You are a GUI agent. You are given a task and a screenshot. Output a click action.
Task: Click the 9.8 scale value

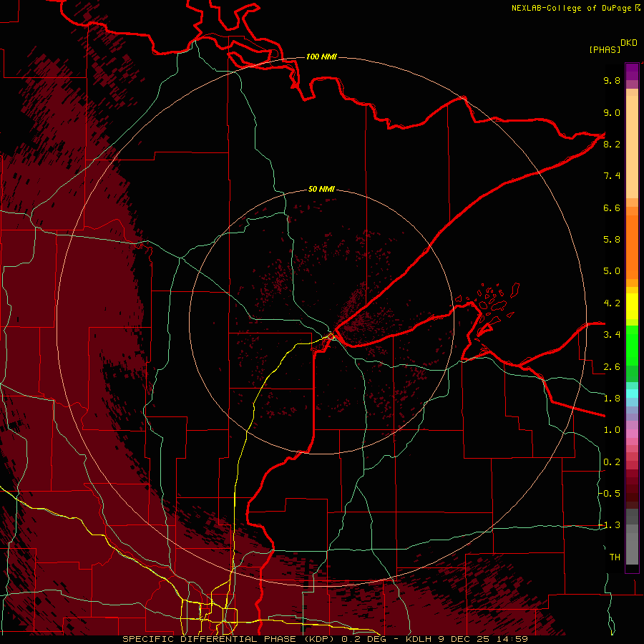coord(612,81)
